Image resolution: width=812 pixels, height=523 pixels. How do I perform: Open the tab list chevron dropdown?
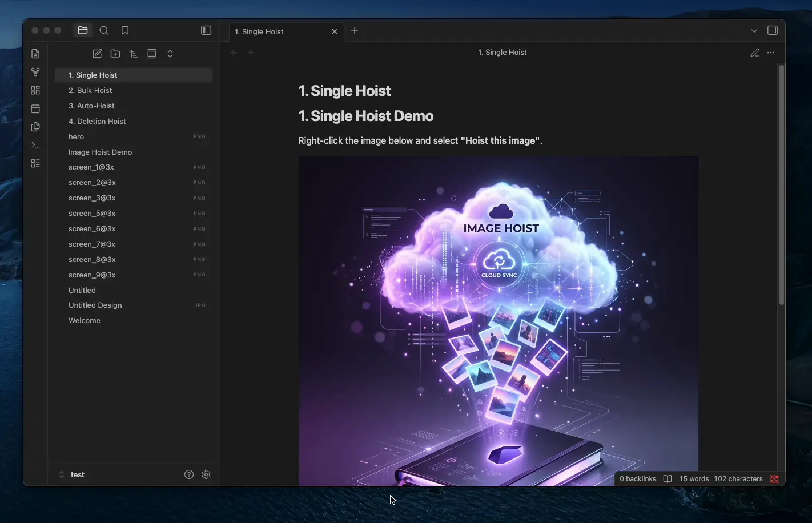[754, 31]
